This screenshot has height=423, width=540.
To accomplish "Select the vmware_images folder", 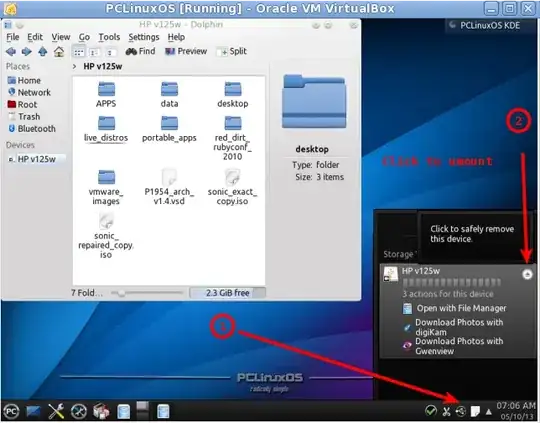I will coord(106,187).
